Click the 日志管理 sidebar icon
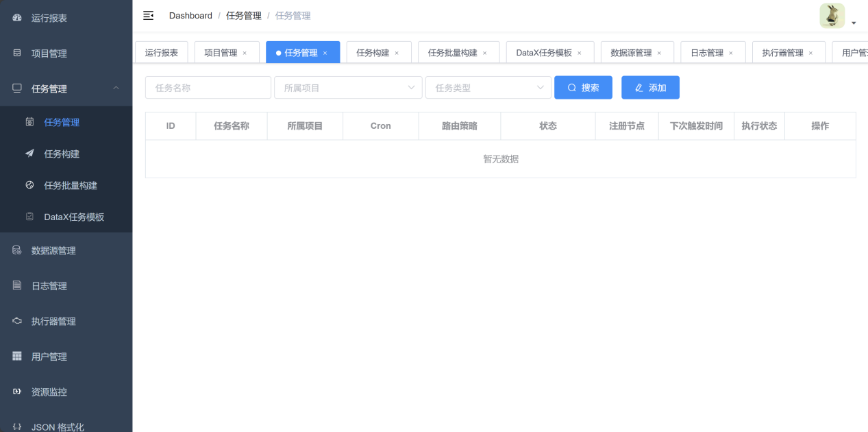 point(17,285)
